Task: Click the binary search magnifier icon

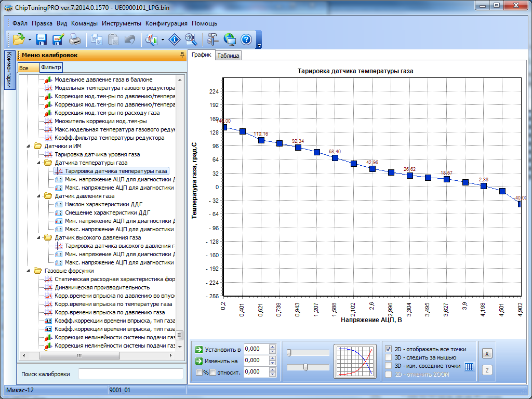Action: pyautogui.click(x=191, y=39)
